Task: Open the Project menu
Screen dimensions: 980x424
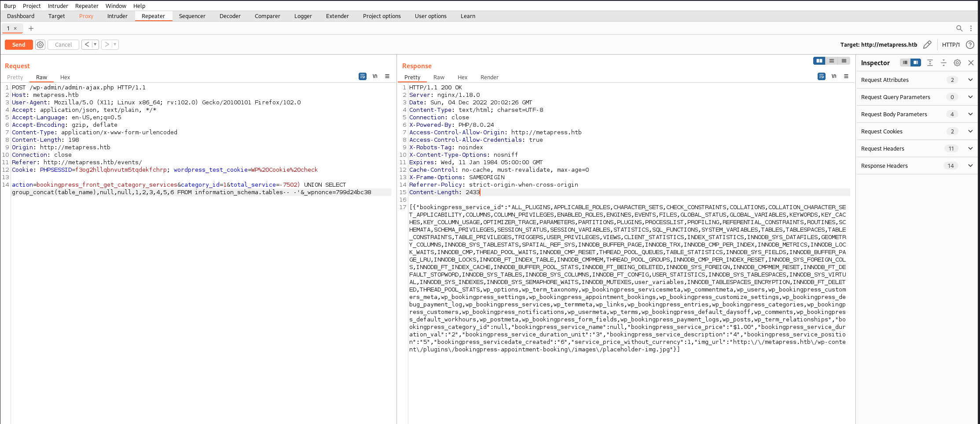Action: tap(32, 6)
